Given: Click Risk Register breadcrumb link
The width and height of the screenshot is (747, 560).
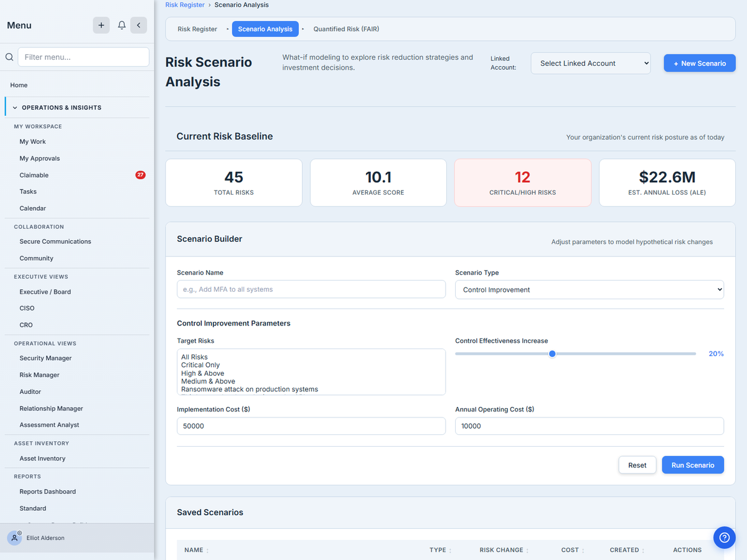Looking at the screenshot, I should pos(185,5).
